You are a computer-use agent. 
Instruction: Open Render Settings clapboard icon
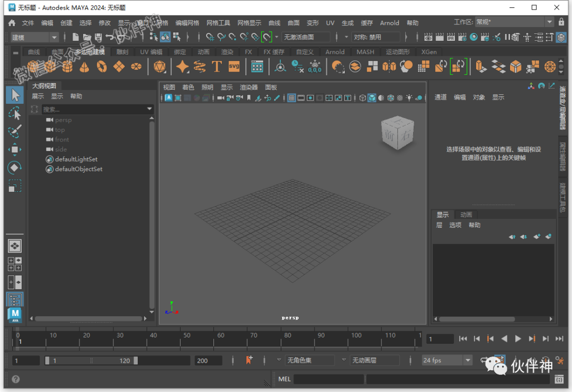click(x=462, y=37)
